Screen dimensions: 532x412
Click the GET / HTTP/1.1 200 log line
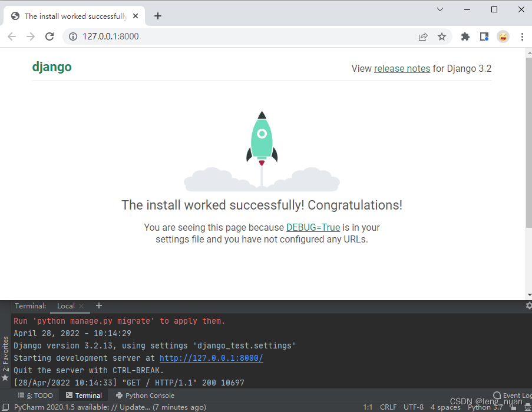click(x=129, y=383)
